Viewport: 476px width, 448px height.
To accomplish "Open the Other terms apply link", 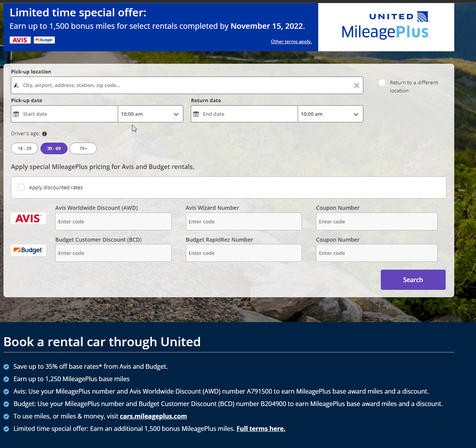I will tap(291, 42).
